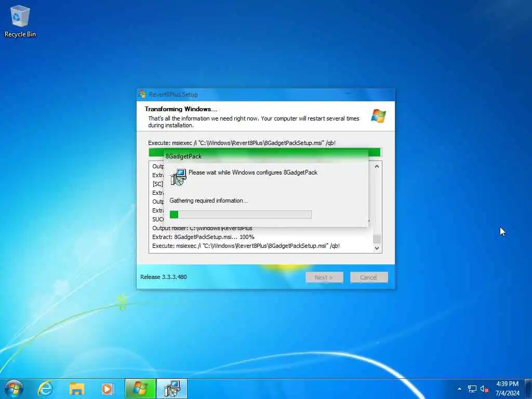Viewport: 532px width, 399px height.
Task: Click the muted volume tray icon
Action: [x=484, y=389]
